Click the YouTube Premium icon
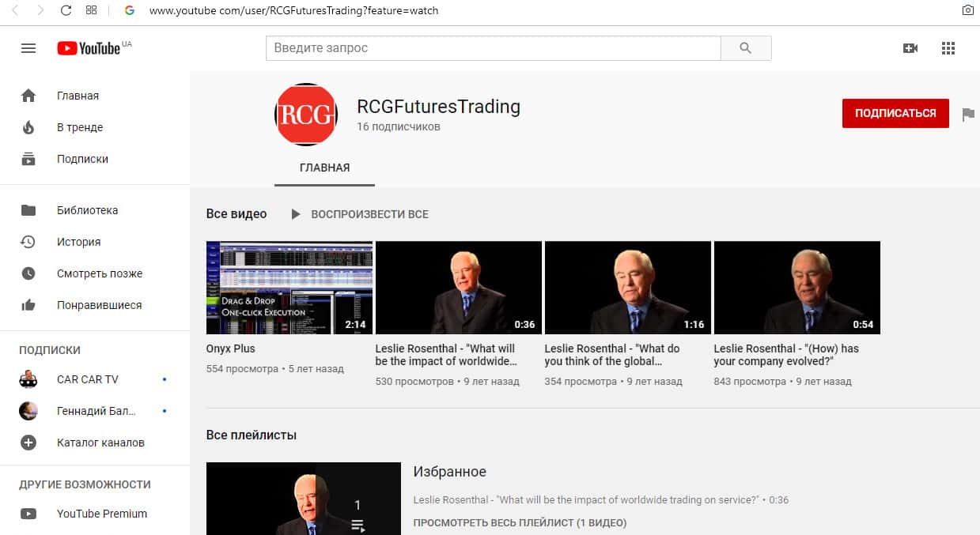 pos(28,514)
